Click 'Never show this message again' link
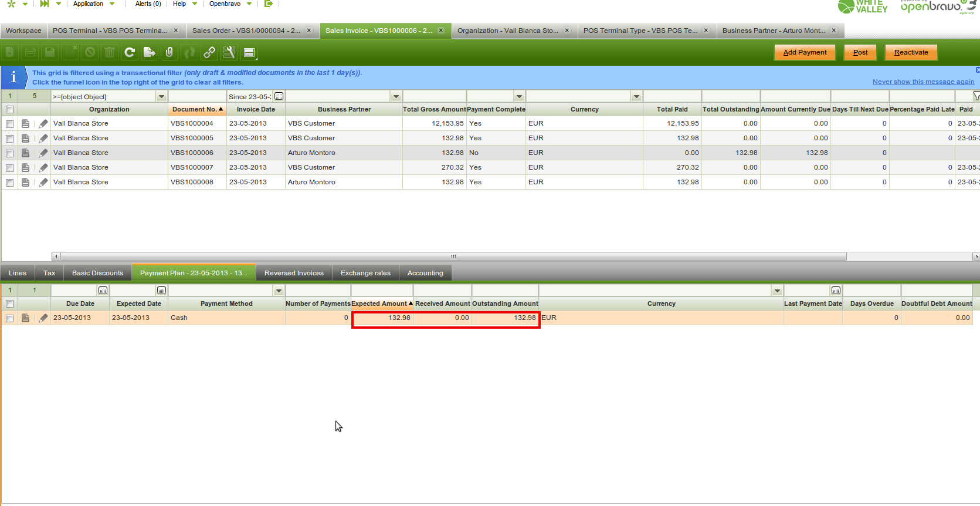Screen dimensions: 980x506 pos(923,82)
